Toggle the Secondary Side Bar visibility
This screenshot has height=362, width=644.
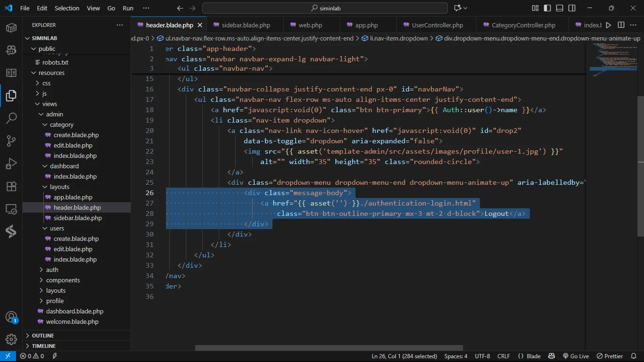tap(572, 8)
